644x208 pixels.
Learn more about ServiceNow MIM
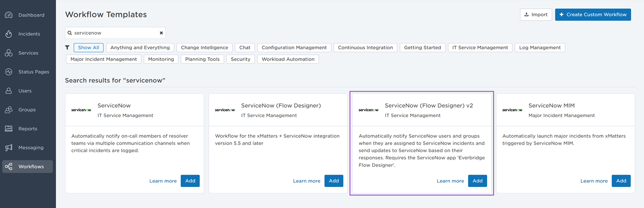[x=594, y=181]
